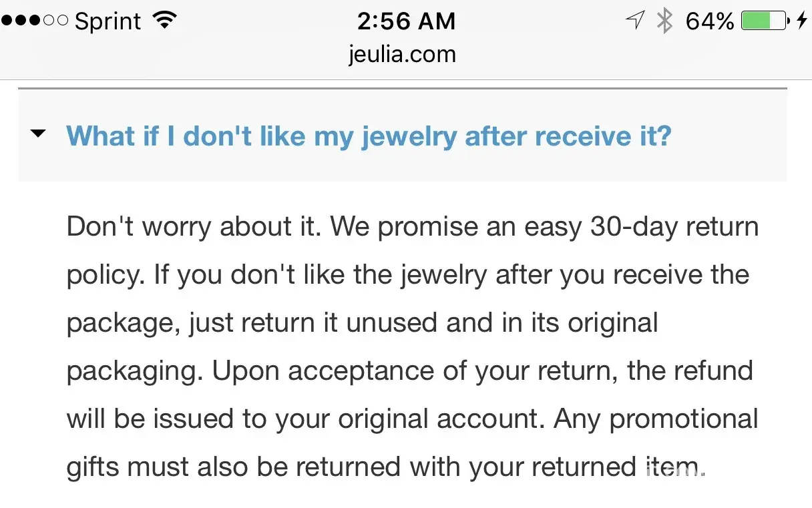
Task: Tap the location services arrow icon
Action: click(x=634, y=21)
